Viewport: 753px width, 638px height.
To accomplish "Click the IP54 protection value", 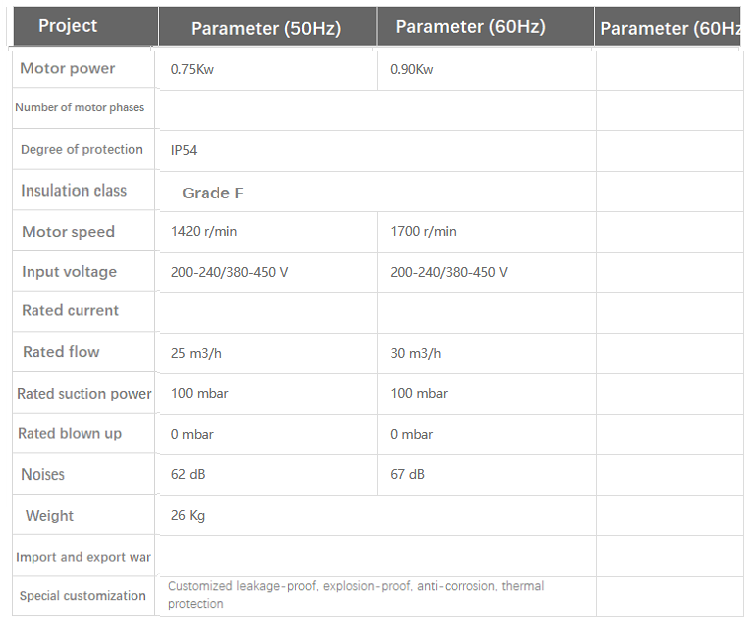I will (185, 150).
